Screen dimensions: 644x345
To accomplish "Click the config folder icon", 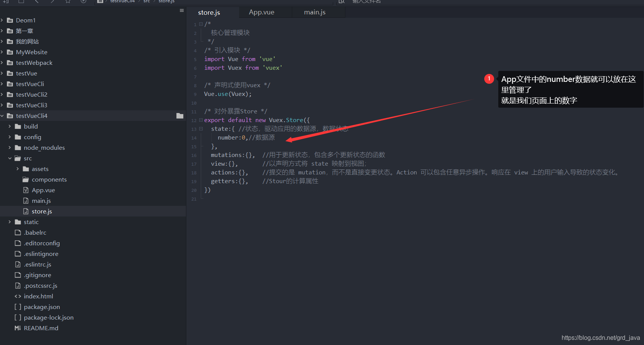I will (18, 137).
